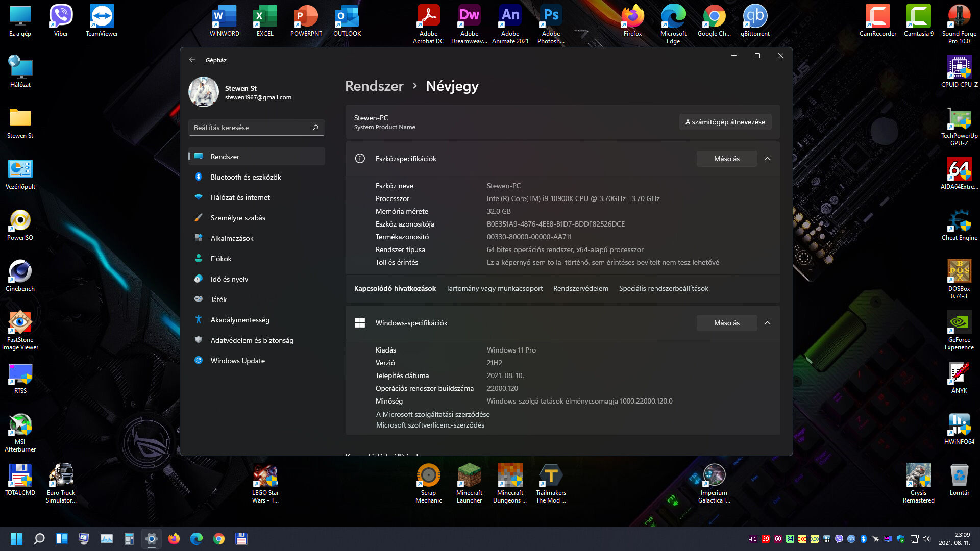Collapse the Eszközspecifikációk section
This screenshot has width=980, height=551.
(768, 159)
